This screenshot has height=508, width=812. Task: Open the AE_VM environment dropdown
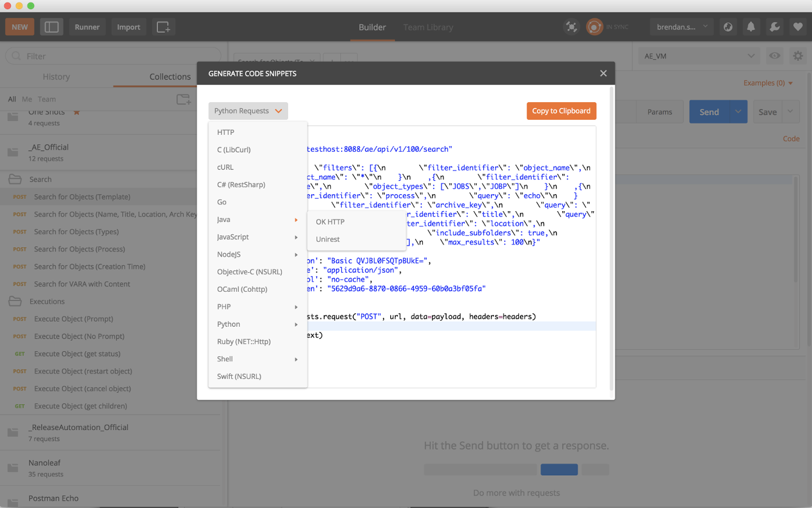699,56
